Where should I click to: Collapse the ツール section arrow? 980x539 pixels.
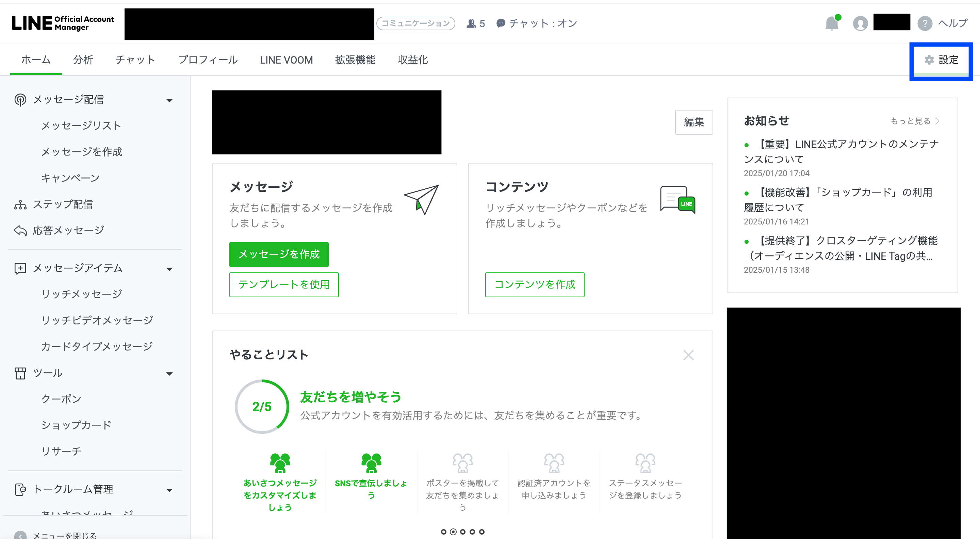coord(169,374)
